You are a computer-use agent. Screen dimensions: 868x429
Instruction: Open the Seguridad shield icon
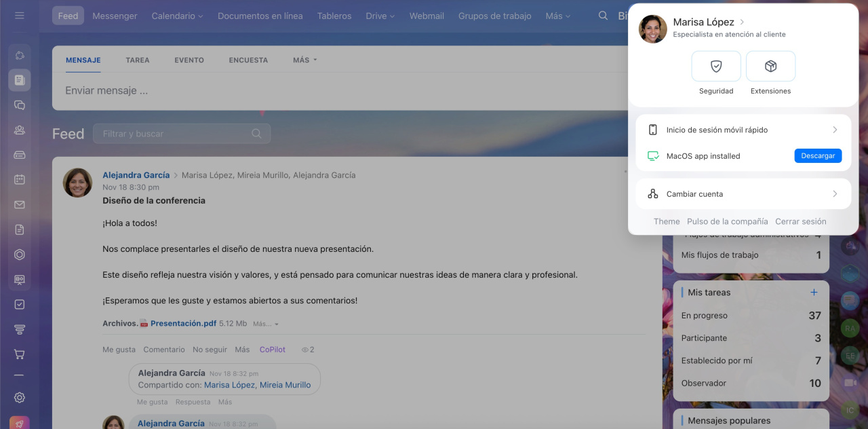click(716, 67)
